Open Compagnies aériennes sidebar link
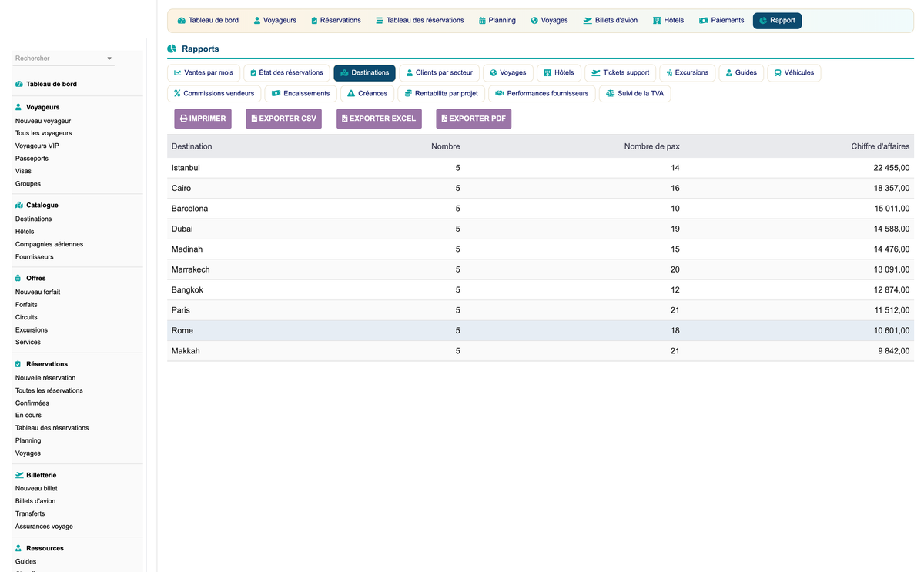This screenshot has width=924, height=572. (x=49, y=244)
